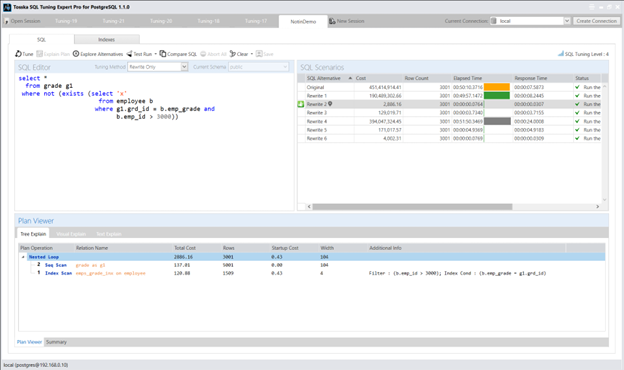The width and height of the screenshot is (624, 370).
Task: Click the Response Time column header
Action: [x=542, y=78]
